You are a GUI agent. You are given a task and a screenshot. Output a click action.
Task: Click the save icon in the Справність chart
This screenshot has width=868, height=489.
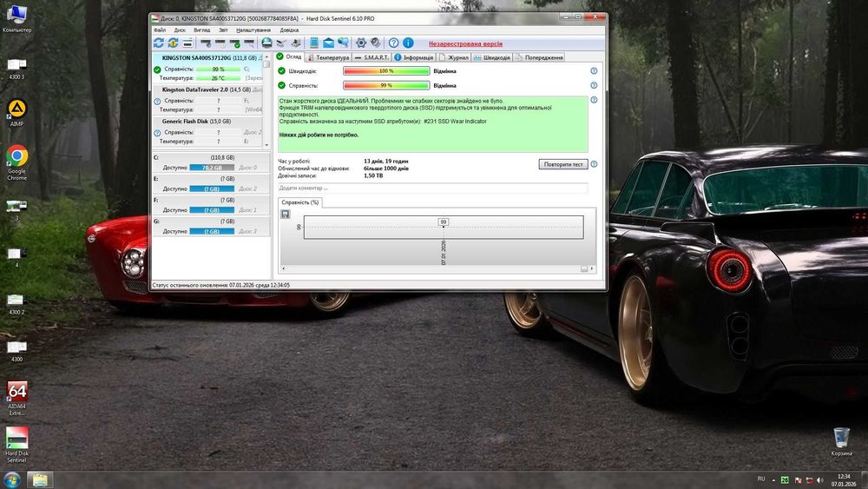[x=285, y=214]
